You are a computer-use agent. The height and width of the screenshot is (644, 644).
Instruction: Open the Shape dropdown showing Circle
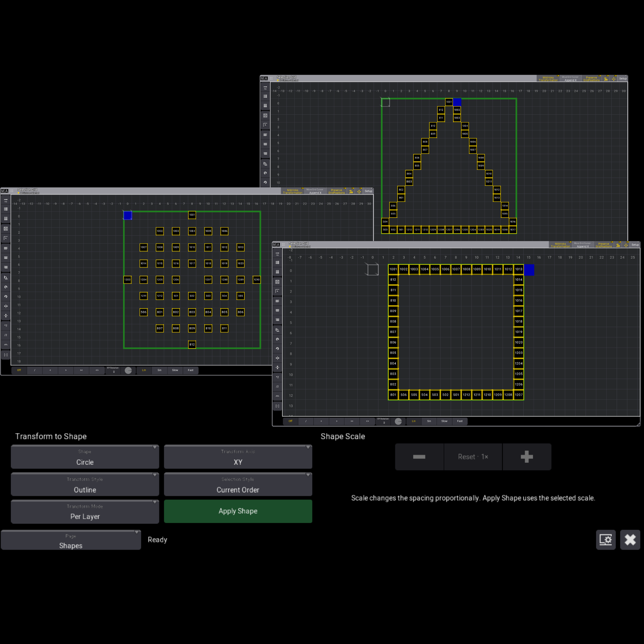(85, 457)
